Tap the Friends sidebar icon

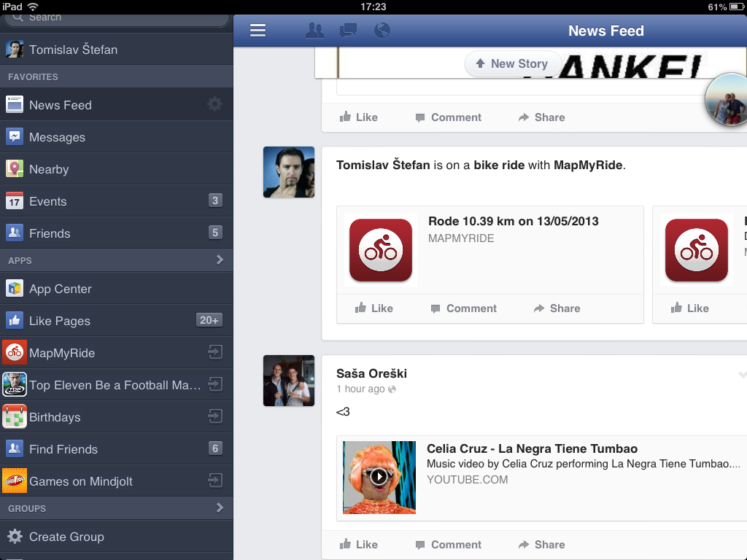(15, 233)
